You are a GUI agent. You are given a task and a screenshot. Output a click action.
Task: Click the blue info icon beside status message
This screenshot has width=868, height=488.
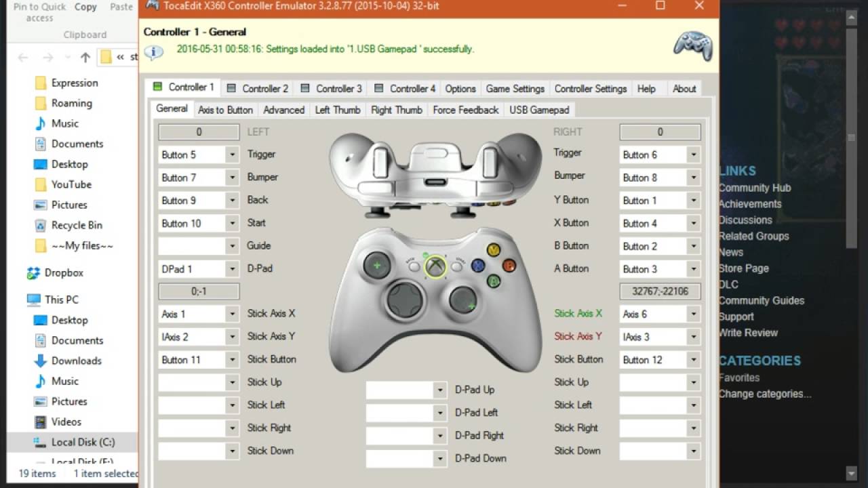[x=153, y=52]
